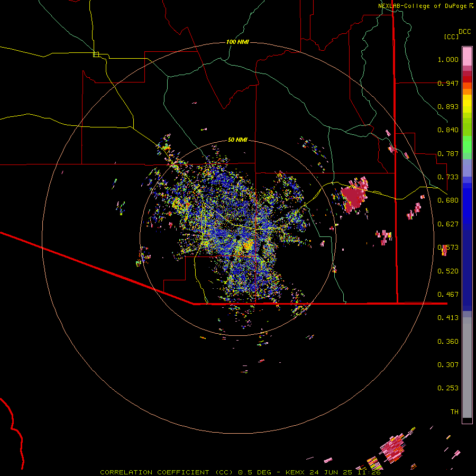
Task: Click the 0.467 scale value
Action: point(448,295)
